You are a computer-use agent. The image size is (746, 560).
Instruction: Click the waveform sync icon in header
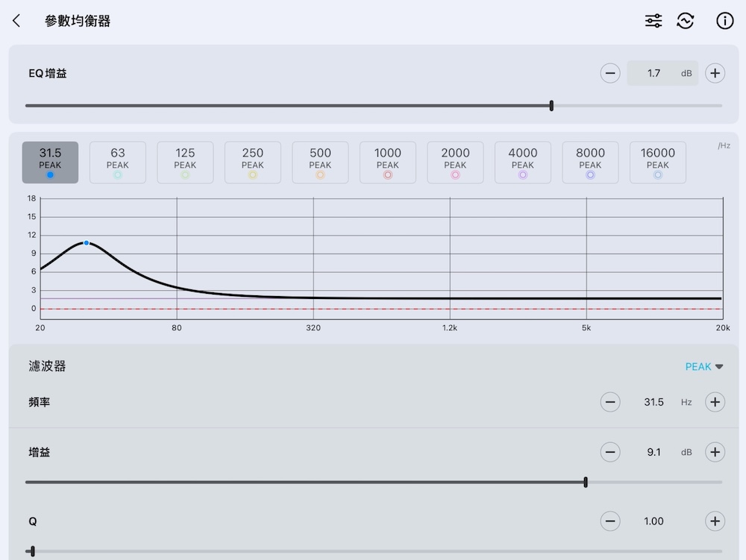coord(685,21)
